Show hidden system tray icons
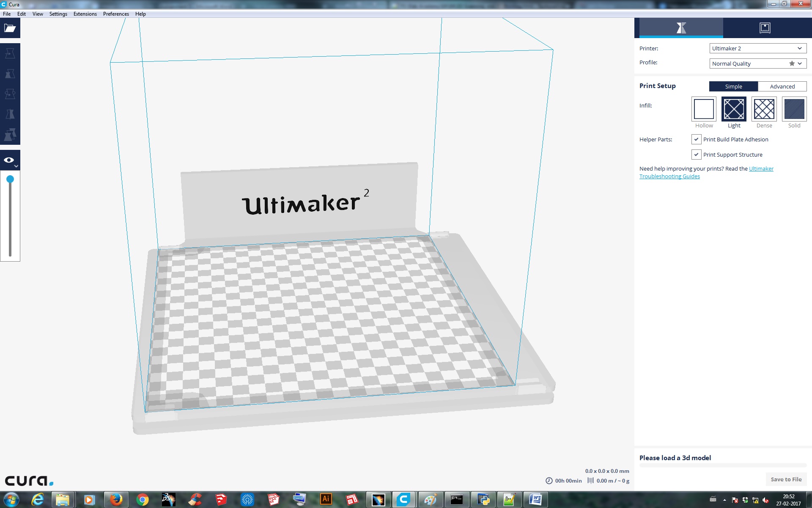The width and height of the screenshot is (812, 508). (724, 500)
